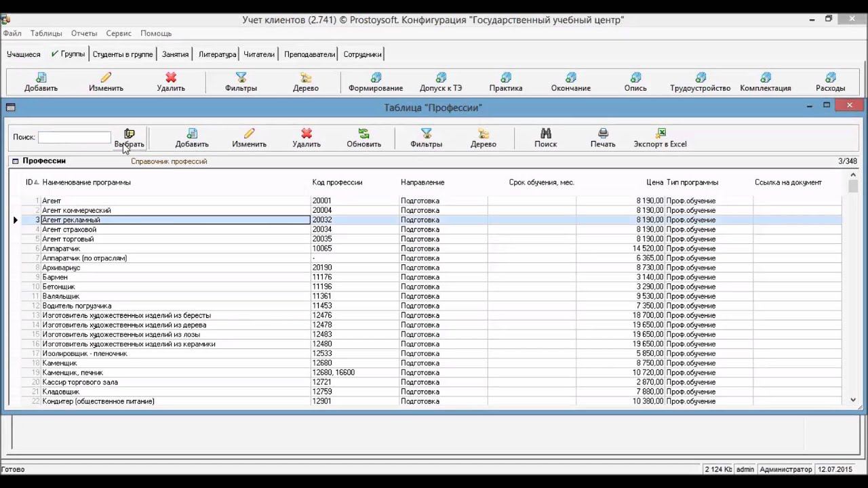Sort by Наименование программы column header

pyautogui.click(x=86, y=182)
